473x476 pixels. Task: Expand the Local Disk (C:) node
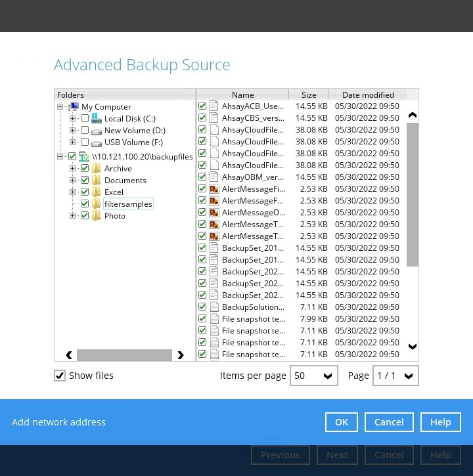73,118
